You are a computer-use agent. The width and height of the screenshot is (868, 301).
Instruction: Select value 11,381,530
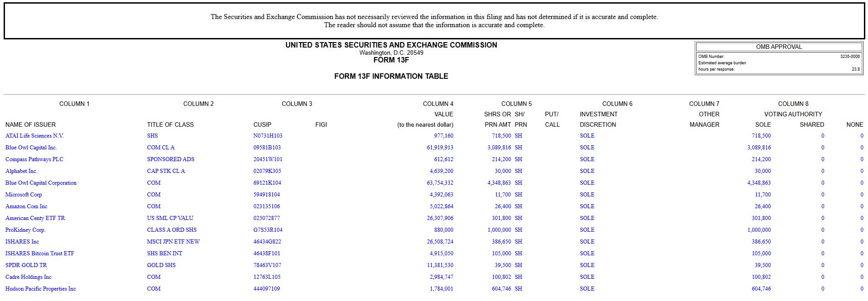pos(440,265)
